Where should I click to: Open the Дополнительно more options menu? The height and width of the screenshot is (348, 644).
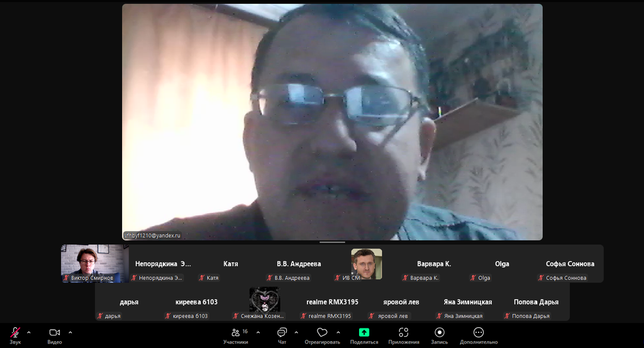pyautogui.click(x=478, y=334)
